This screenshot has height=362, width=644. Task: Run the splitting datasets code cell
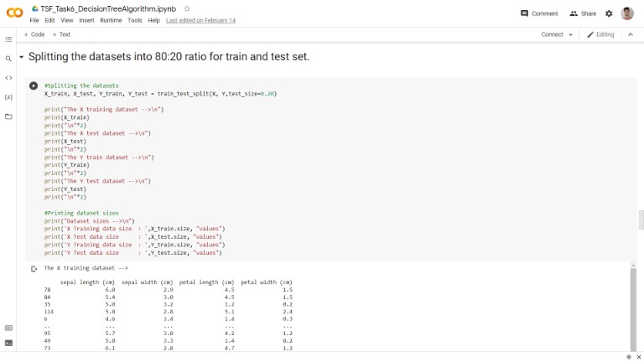click(34, 85)
